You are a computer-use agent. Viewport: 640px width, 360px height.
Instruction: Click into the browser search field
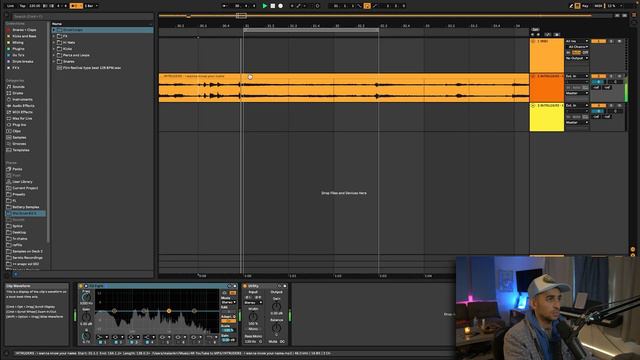82,17
